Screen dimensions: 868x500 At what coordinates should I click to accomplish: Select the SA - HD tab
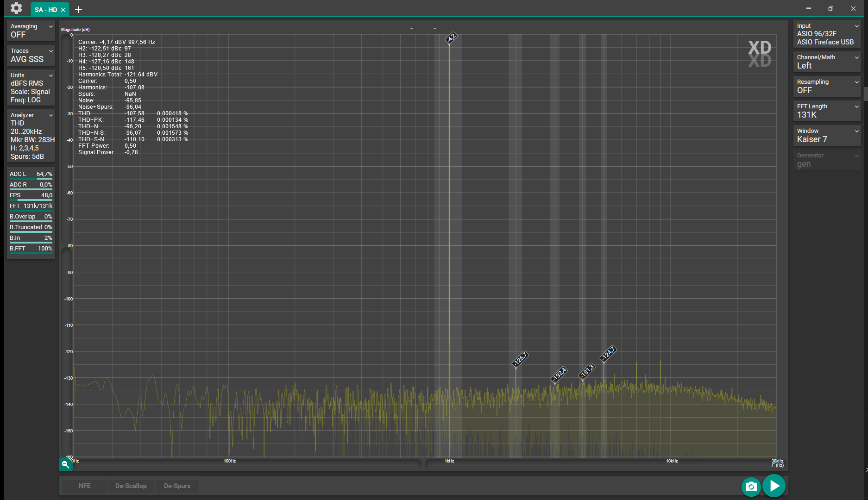(45, 10)
